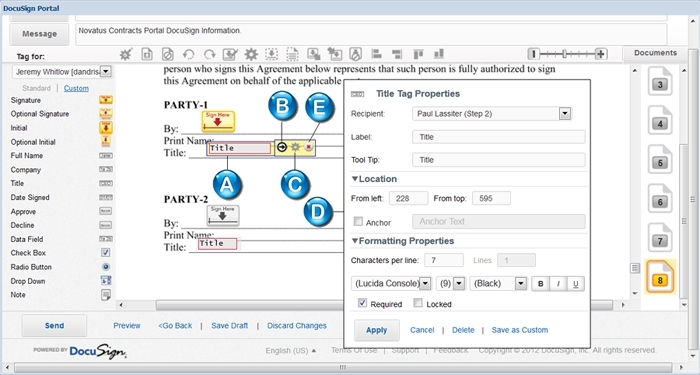The image size is (700, 375).
Task: Click the Save Draft link
Action: coord(229,325)
